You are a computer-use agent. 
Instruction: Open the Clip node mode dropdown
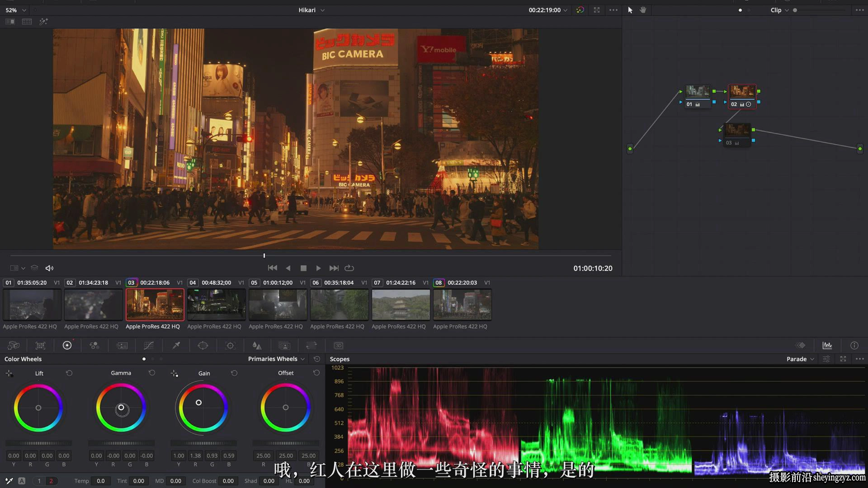780,10
